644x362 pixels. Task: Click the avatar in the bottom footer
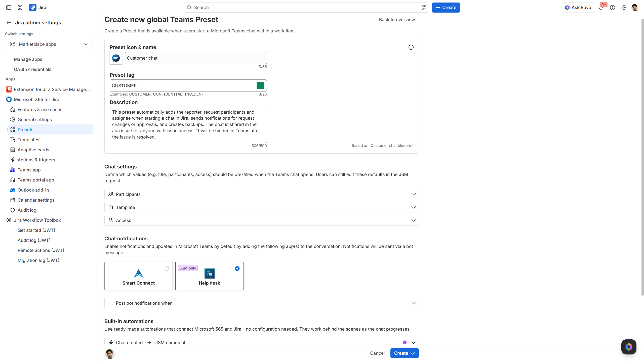point(110,354)
